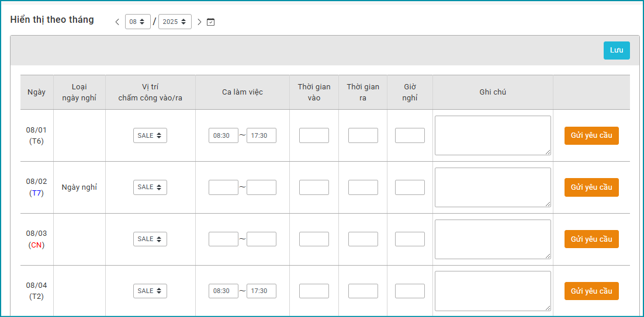Click shift end time 17:30 for 08/04
Viewport: 644px width, 317px height.
click(x=261, y=291)
